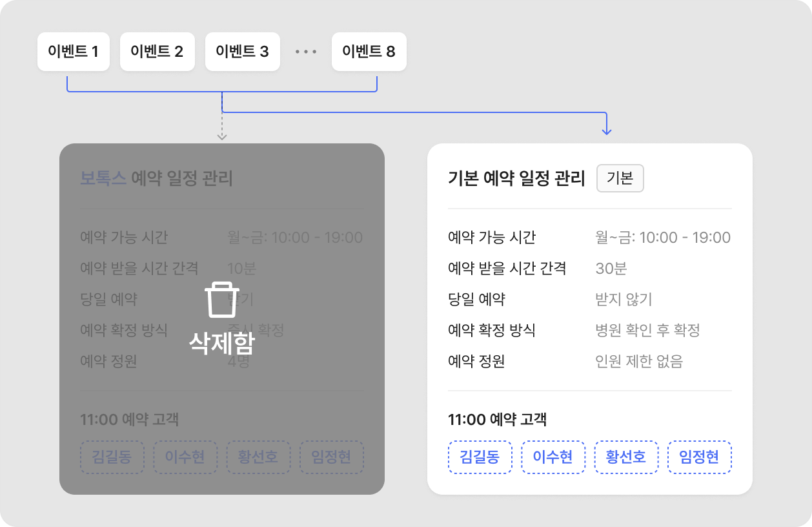Click the 병원 확인 후 확정 value
Viewport: 812px width, 527px height.
pos(647,331)
